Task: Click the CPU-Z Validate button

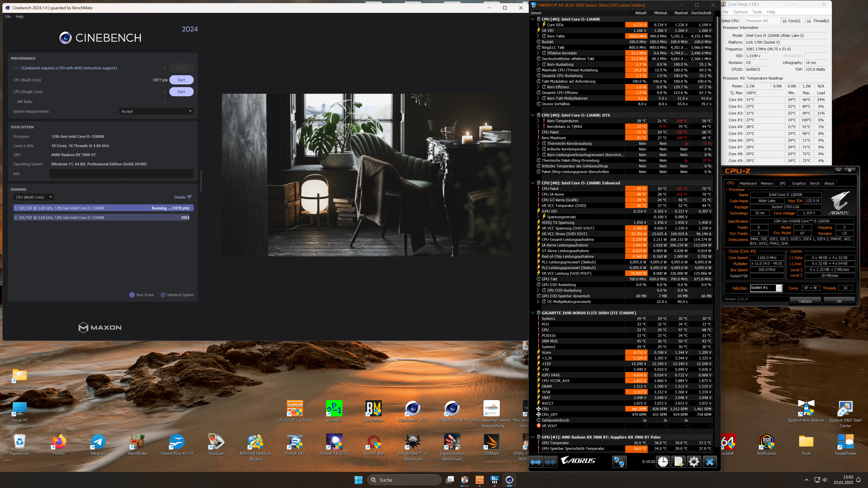Action: (x=805, y=301)
